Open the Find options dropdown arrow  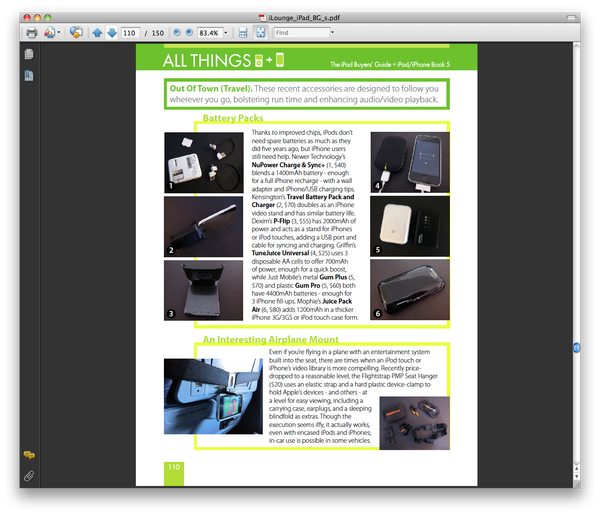tap(332, 33)
